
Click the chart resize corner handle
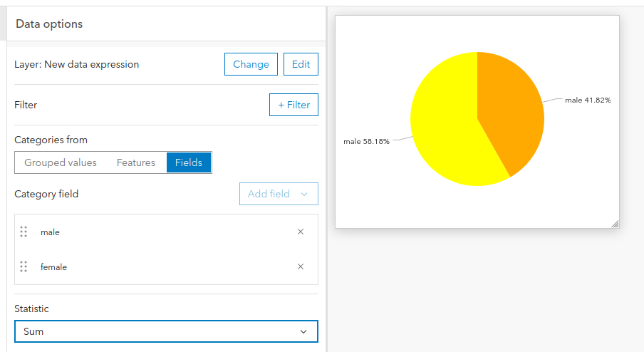[614, 224]
